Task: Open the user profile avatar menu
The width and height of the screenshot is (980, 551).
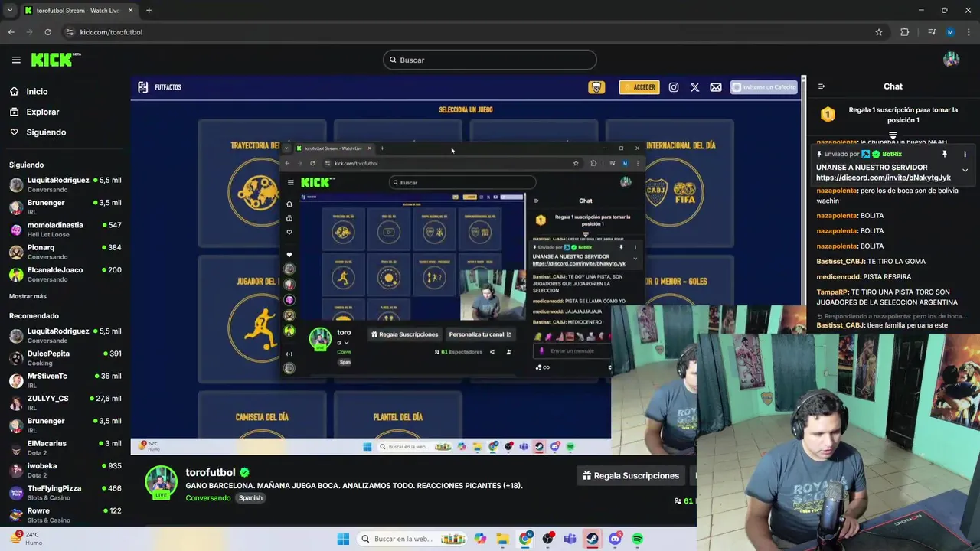Action: click(x=952, y=60)
